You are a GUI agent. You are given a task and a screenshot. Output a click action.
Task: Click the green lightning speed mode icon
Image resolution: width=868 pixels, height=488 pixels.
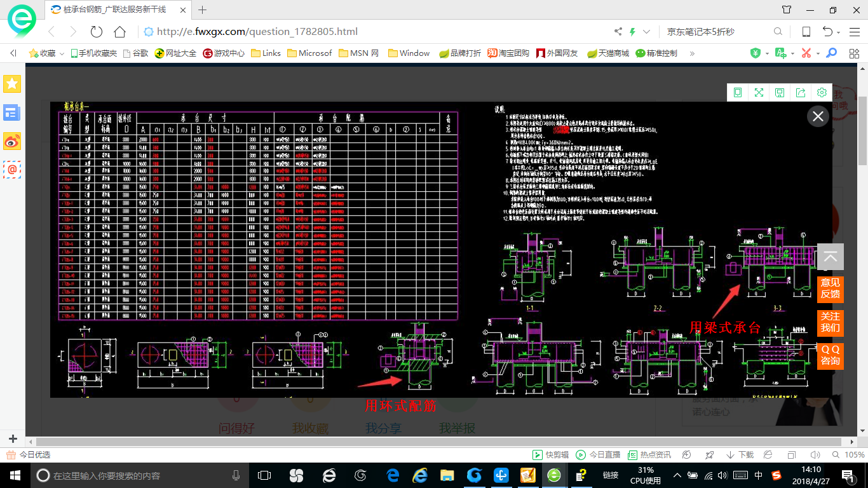tap(632, 32)
